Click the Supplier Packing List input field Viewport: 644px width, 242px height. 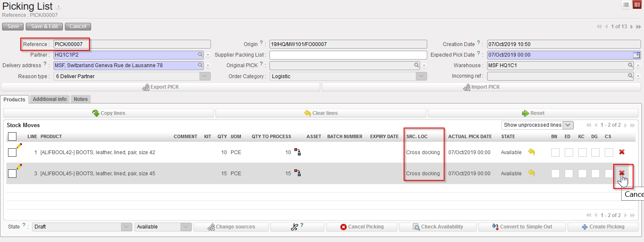tap(348, 55)
